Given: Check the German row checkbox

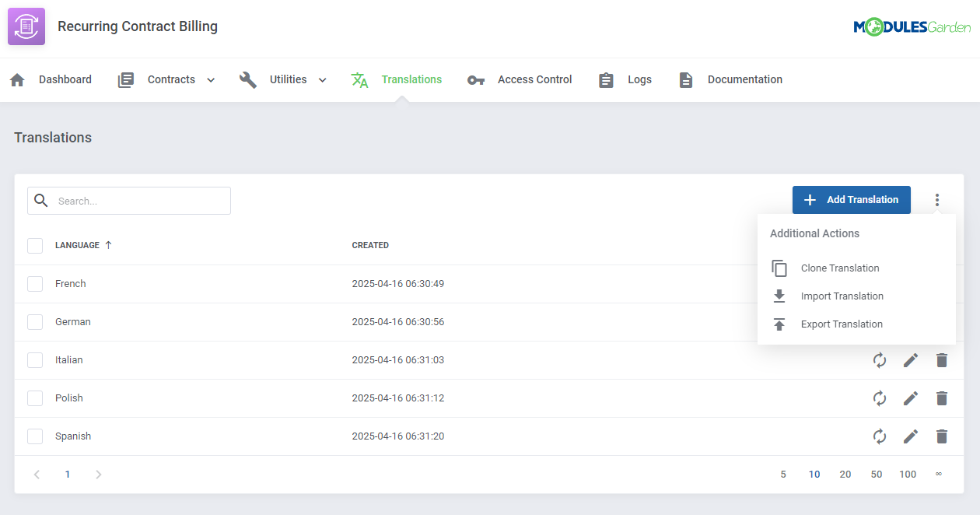Looking at the screenshot, I should coord(35,322).
